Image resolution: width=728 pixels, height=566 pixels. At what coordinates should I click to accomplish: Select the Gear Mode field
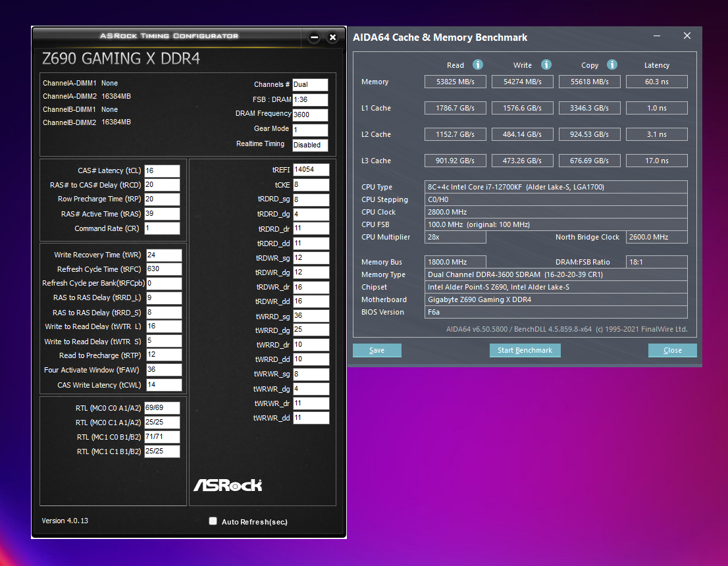(x=310, y=130)
